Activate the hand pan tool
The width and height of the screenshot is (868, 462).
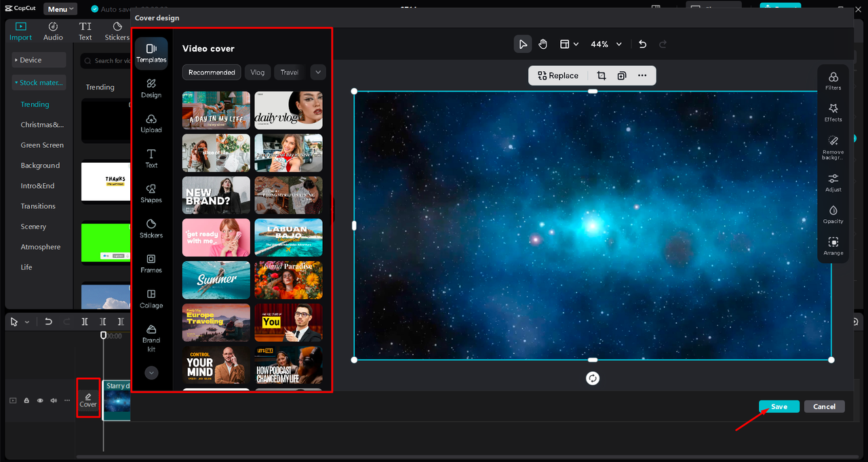(542, 44)
